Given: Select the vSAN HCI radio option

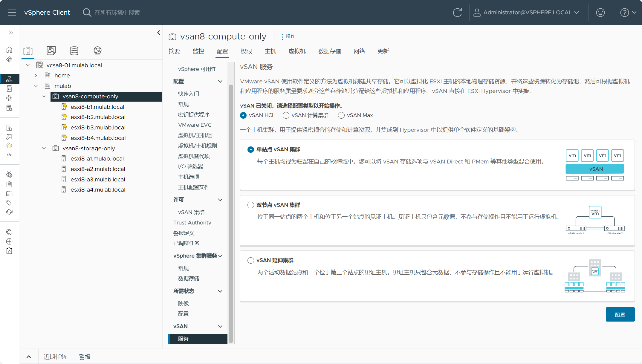Looking at the screenshot, I should click(243, 115).
